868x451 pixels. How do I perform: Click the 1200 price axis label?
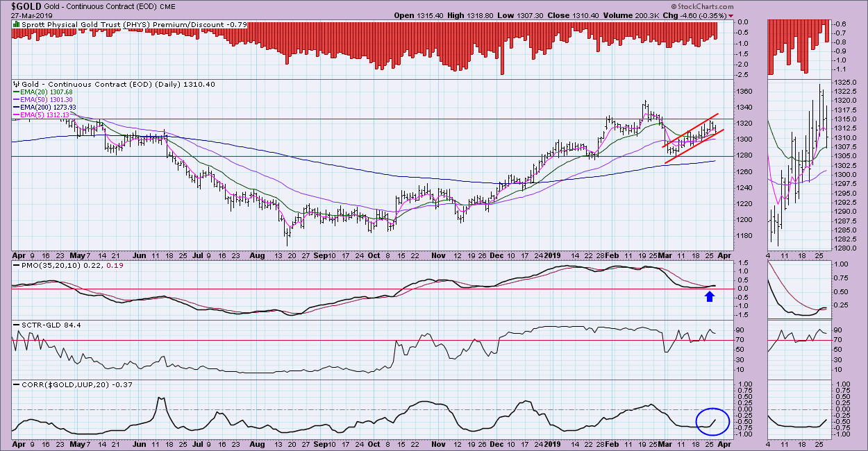point(745,219)
